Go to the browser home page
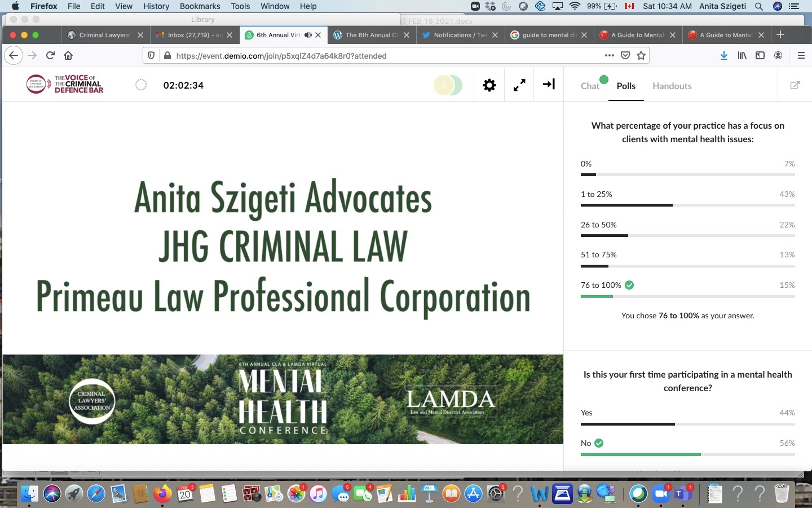Viewport: 812px width, 508px height. click(68, 55)
